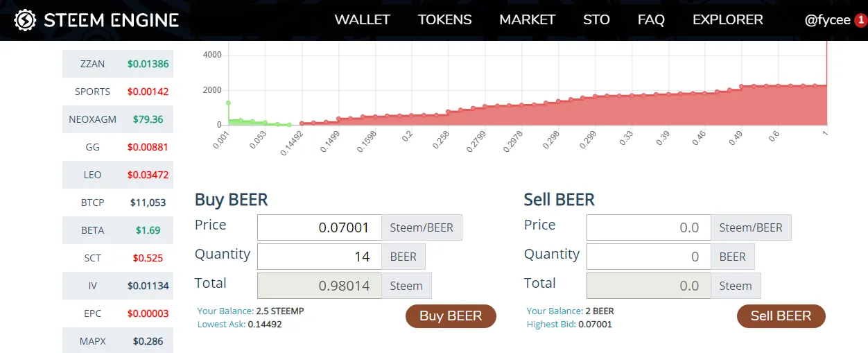The width and height of the screenshot is (868, 353).
Task: Open the FAQ page
Action: (x=651, y=20)
